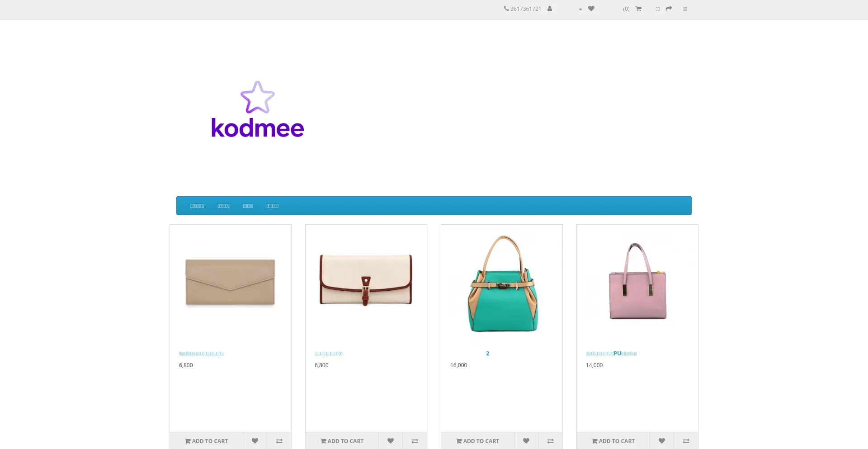Expand the account dropdown caret in top bar
This screenshot has width=868, height=449.
point(580,9)
